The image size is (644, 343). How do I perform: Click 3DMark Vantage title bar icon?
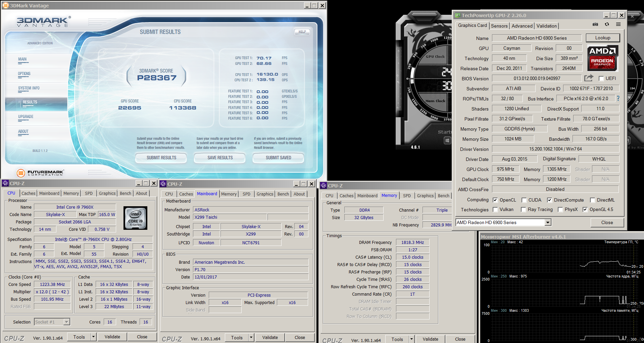coord(5,5)
